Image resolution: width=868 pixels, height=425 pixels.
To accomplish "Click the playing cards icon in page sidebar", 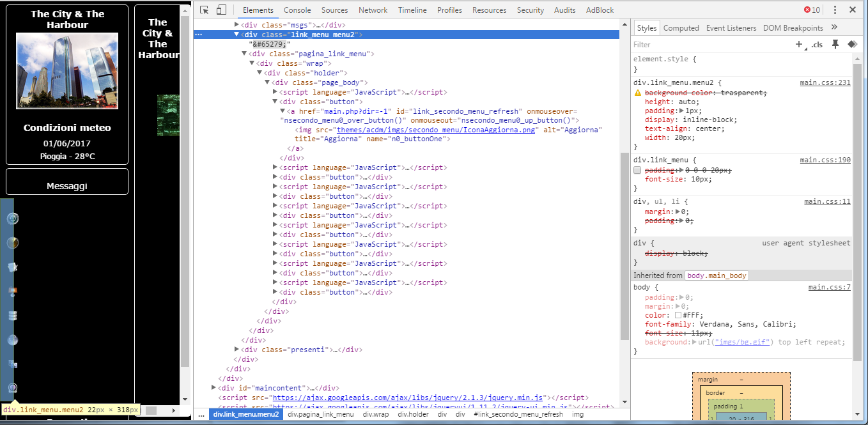I will 12,267.
